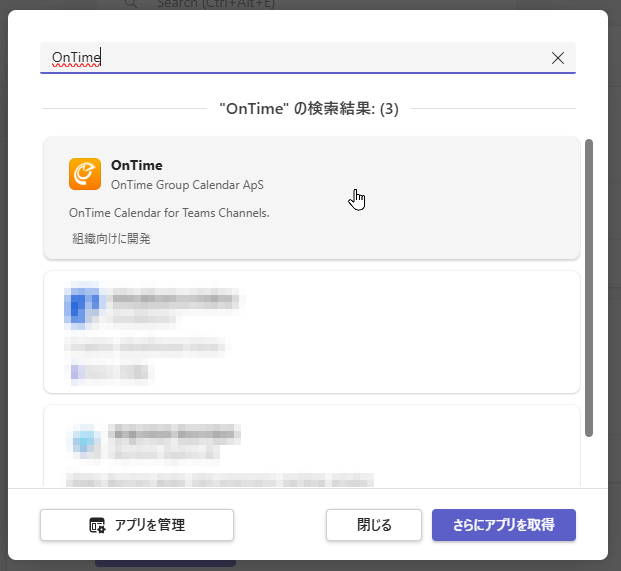The image size is (621, 571).
Task: Close the dialog with 閉じる button
Action: click(x=374, y=525)
